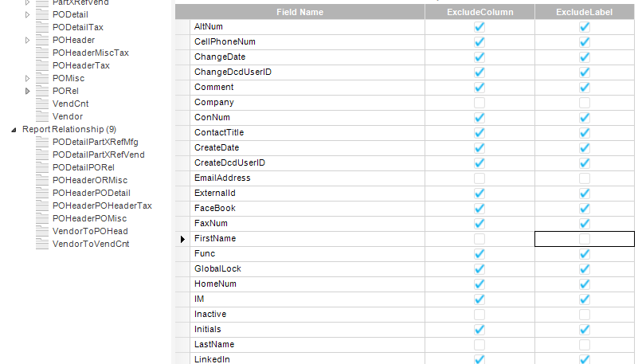Click the POHeaderORMisc relationship icon
The height and width of the screenshot is (364, 642).
click(x=42, y=180)
